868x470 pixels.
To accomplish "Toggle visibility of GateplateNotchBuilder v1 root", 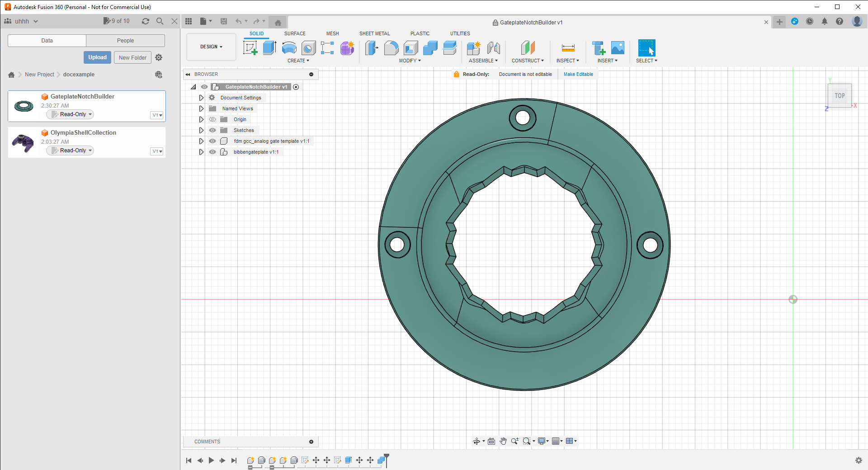I will 204,87.
